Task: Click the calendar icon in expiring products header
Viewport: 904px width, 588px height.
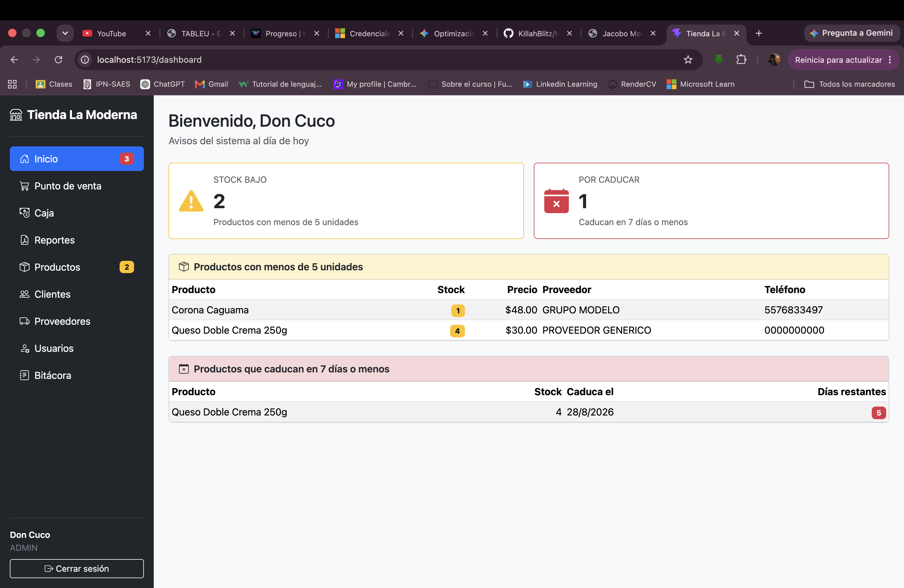Action: (184, 369)
